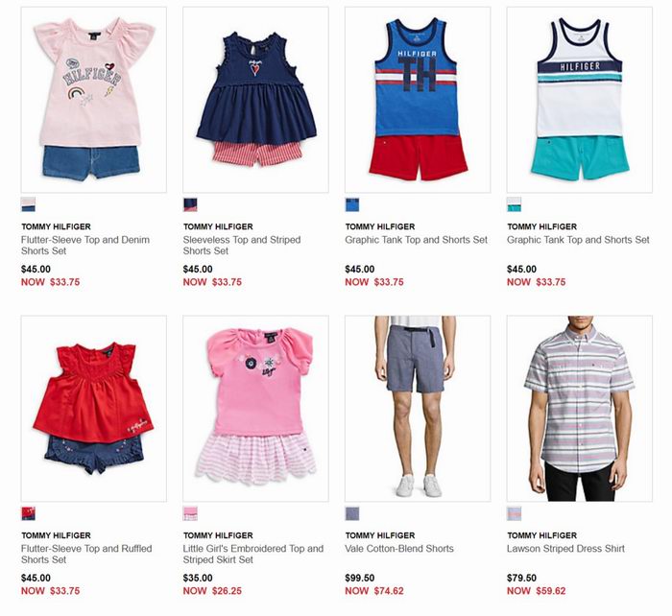Open Little Girl's Embroidered Top and Skirt link
672x616 pixels.
252,555
